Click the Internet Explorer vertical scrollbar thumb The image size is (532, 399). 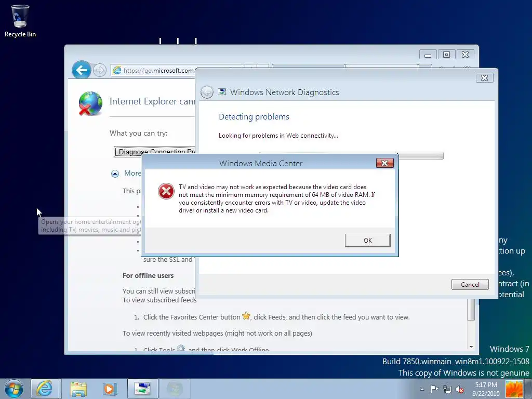[x=471, y=310]
